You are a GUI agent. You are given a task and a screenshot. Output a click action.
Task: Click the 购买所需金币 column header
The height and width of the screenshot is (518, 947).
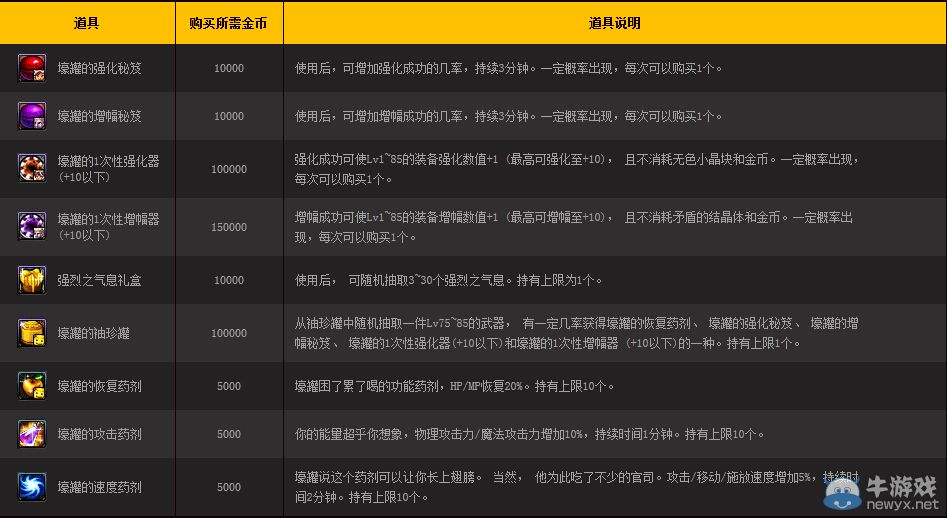[228, 23]
